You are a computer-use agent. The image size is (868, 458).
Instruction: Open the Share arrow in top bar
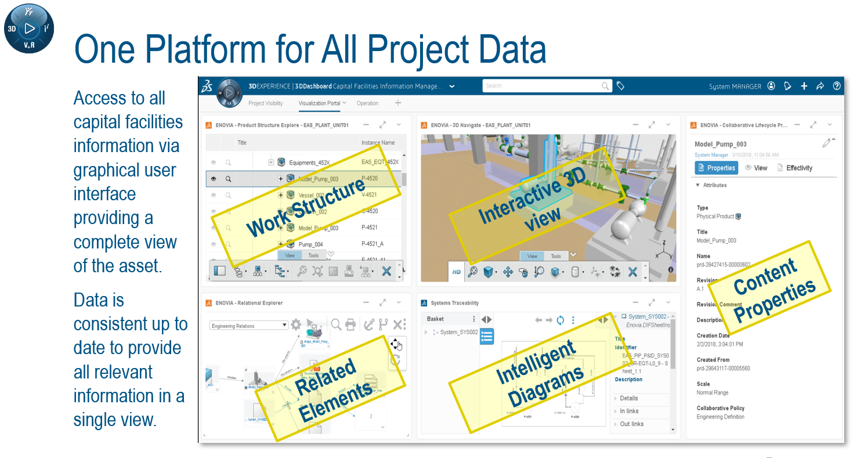pyautogui.click(x=820, y=86)
